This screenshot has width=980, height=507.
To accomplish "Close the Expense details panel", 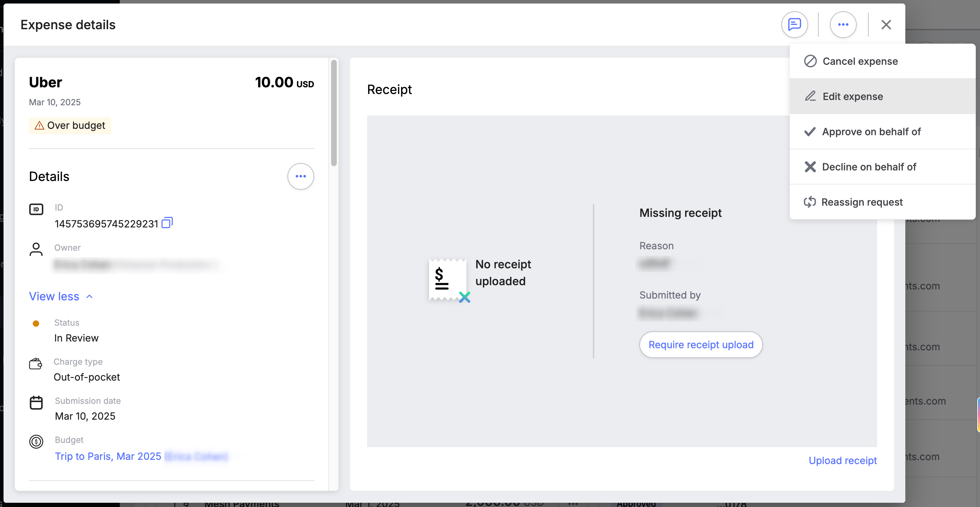I will [886, 25].
